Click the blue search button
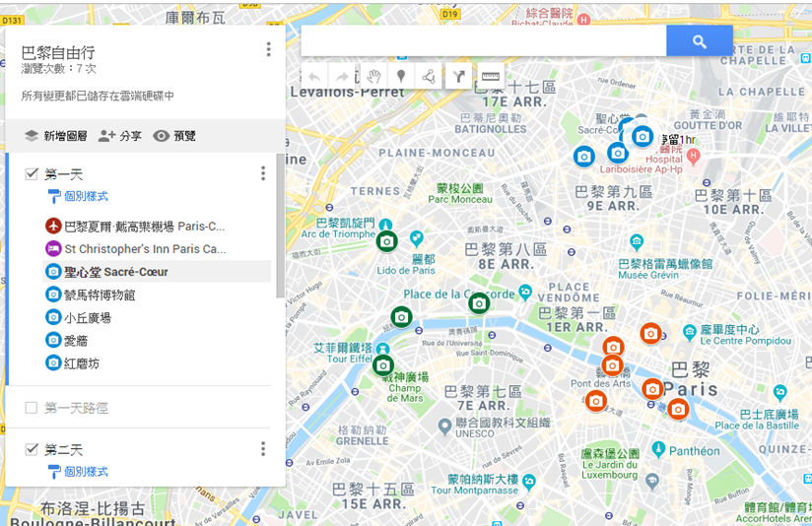 pos(699,41)
